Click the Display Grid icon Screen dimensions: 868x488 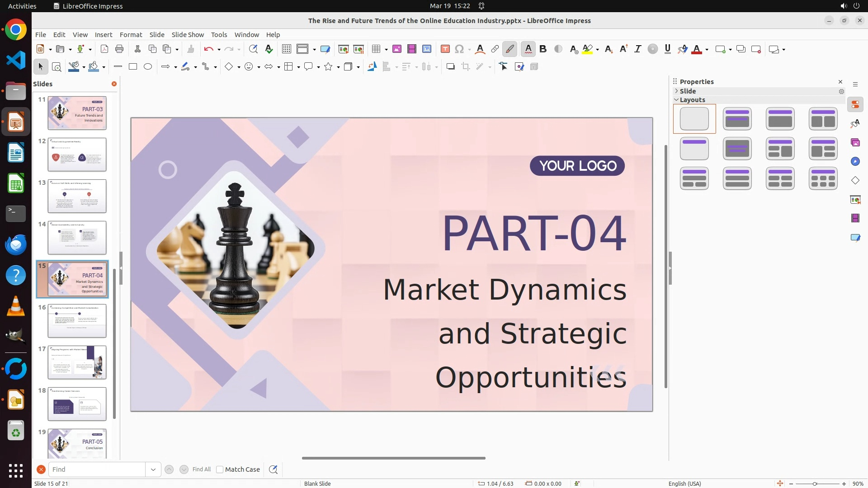point(286,49)
